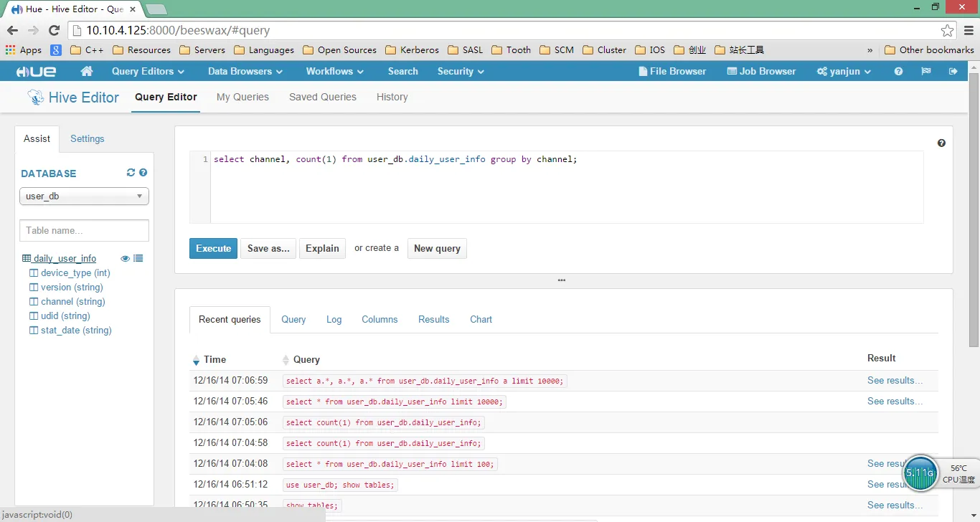
Task: See results for the 07:06:59 query
Action: [x=895, y=381]
